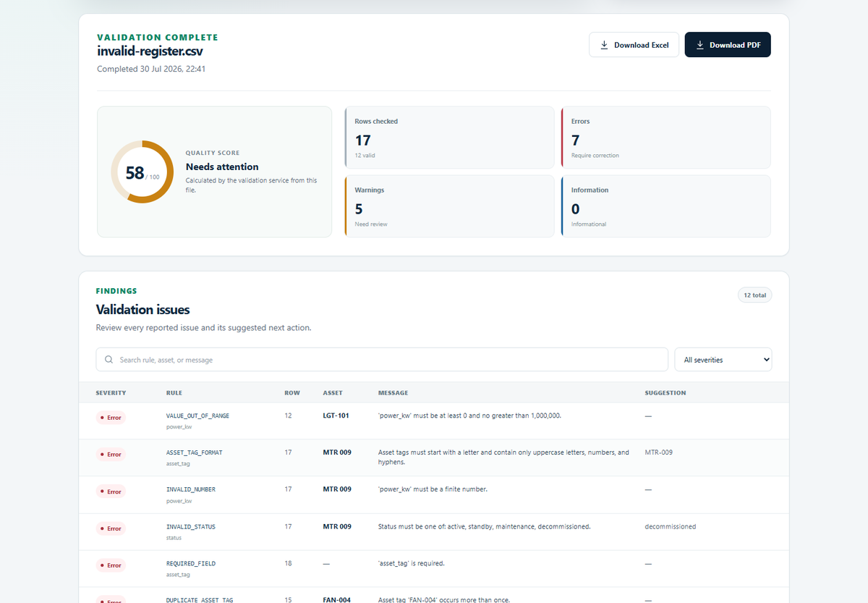Select the Errors summary card

pyautogui.click(x=665, y=138)
